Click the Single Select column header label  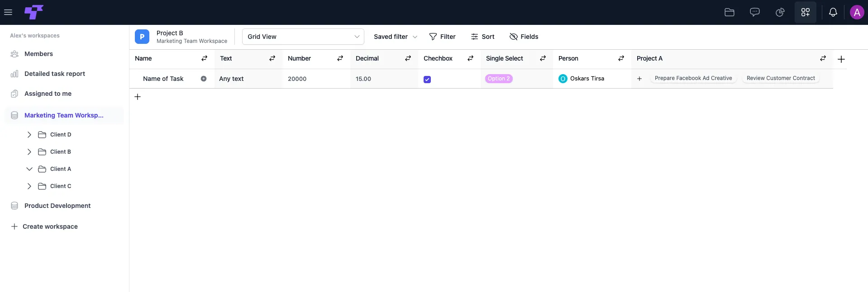pos(505,58)
